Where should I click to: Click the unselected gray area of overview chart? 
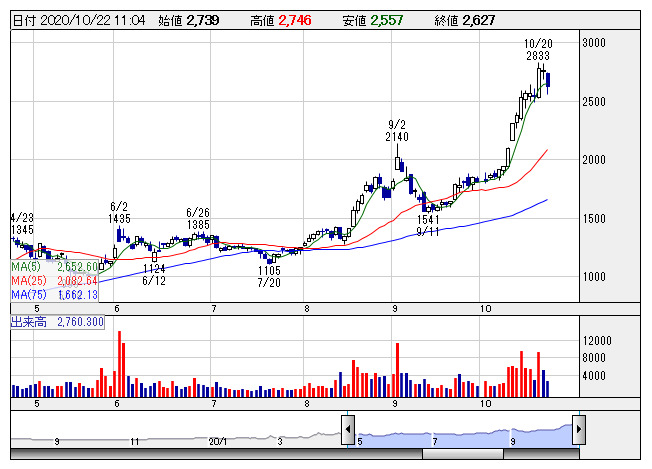point(180,436)
